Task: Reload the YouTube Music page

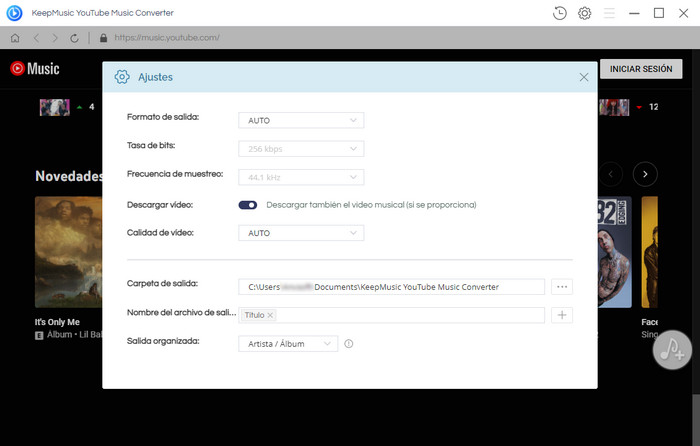Action: [75, 38]
